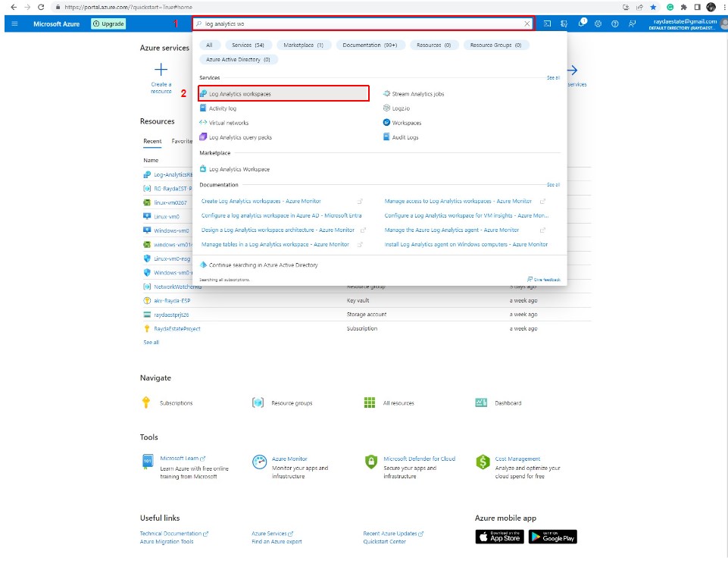This screenshot has width=728, height=570.
Task: Select the All filter pill
Action: click(x=209, y=45)
